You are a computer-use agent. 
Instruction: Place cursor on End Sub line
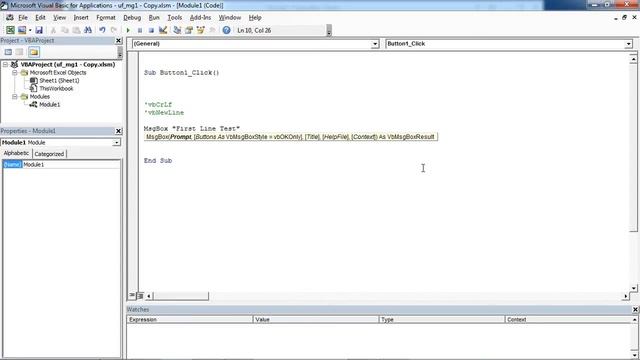click(x=158, y=161)
